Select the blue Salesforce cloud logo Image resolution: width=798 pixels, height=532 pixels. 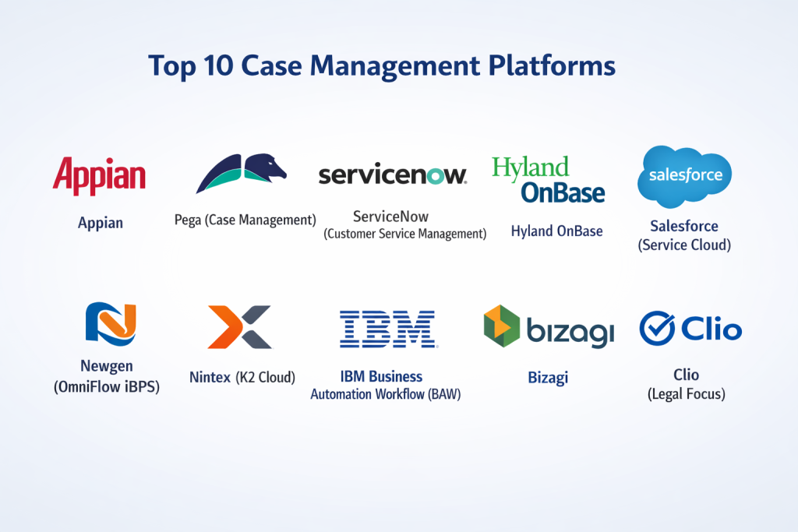click(x=684, y=176)
